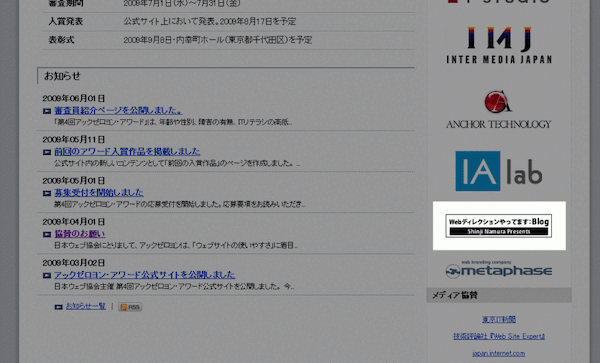Screen dimensions: 600x363
Task: Open the Anchor Technology sponsor logo
Action: click(x=498, y=109)
